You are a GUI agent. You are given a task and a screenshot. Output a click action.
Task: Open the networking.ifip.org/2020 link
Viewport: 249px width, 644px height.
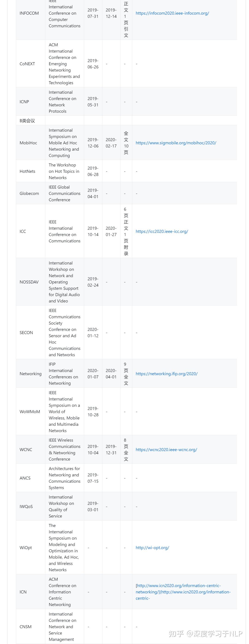point(166,373)
